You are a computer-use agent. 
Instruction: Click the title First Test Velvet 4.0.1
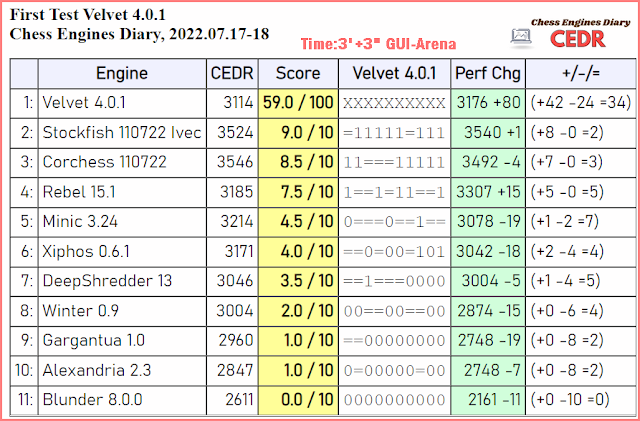click(88, 15)
